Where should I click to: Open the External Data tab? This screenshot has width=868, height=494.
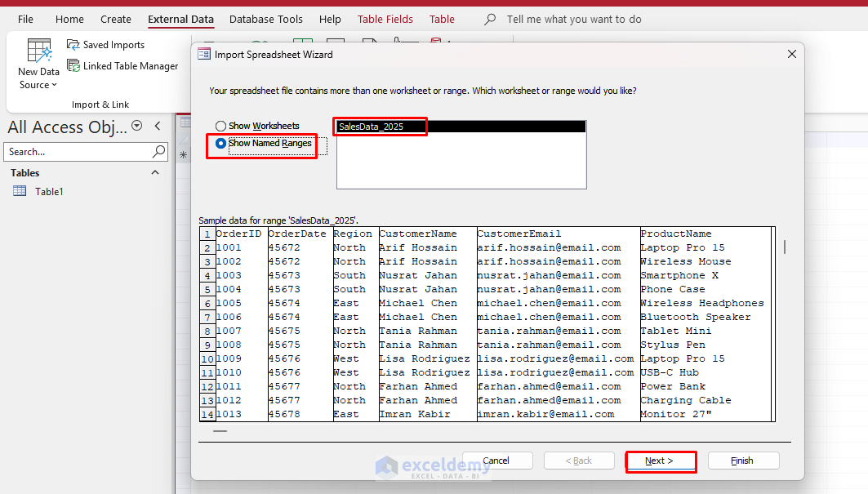pos(180,20)
